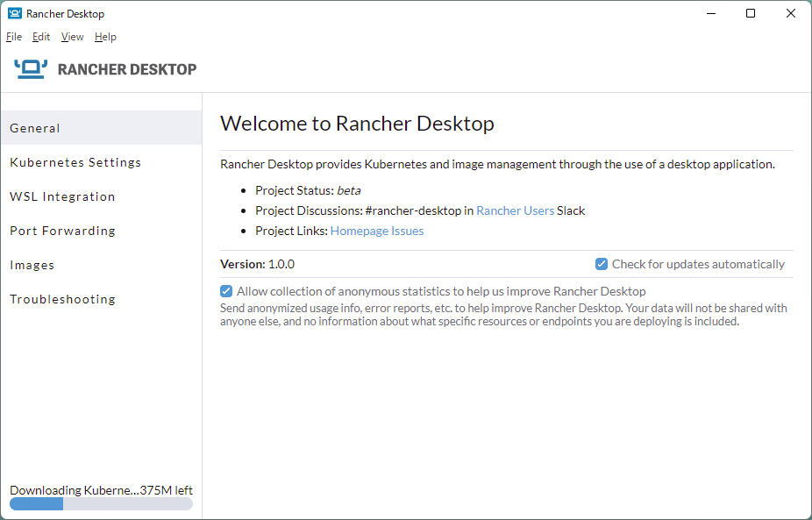The image size is (812, 520).
Task: Follow the Rancher Users Slack link
Action: pos(516,210)
